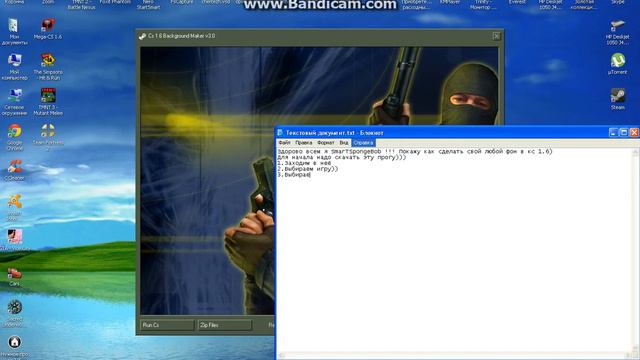This screenshot has width=640, height=360.
Task: Launch the µTorrent desktop shortcut
Action: coord(618,64)
